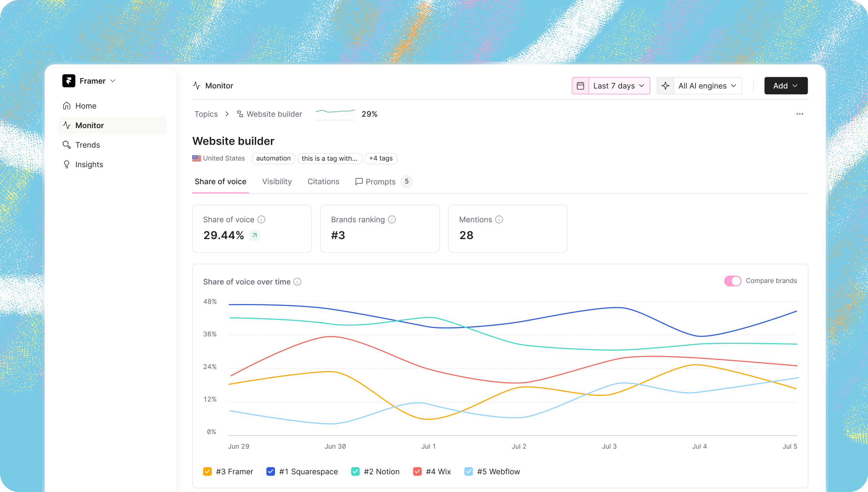Switch to the Citations tab

pos(323,182)
